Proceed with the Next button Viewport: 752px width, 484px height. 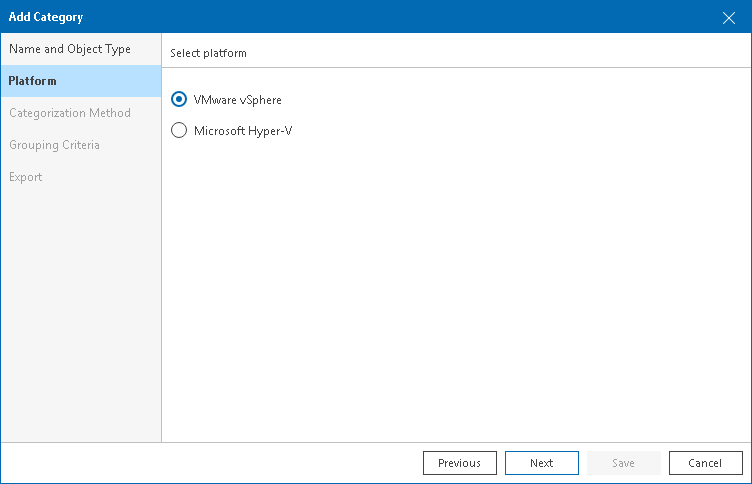[x=542, y=463]
